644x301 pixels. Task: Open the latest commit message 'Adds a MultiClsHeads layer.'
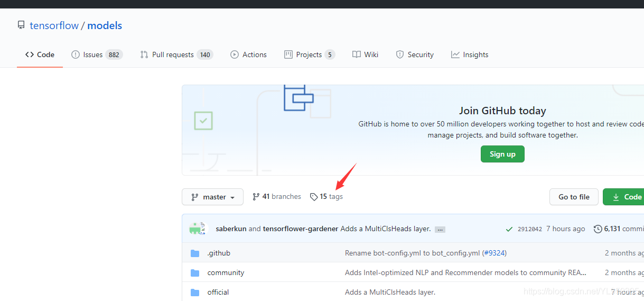386,229
